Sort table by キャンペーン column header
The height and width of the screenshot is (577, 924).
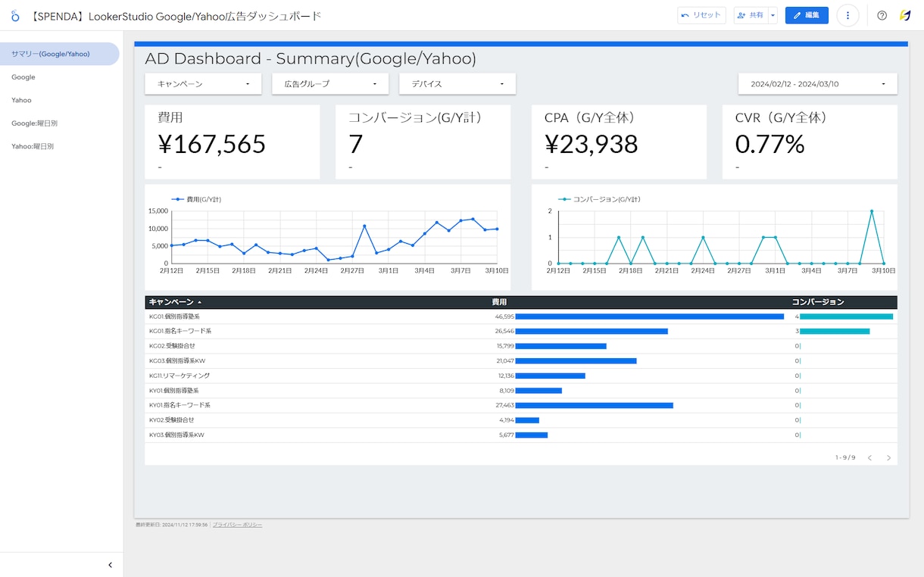[x=172, y=302]
